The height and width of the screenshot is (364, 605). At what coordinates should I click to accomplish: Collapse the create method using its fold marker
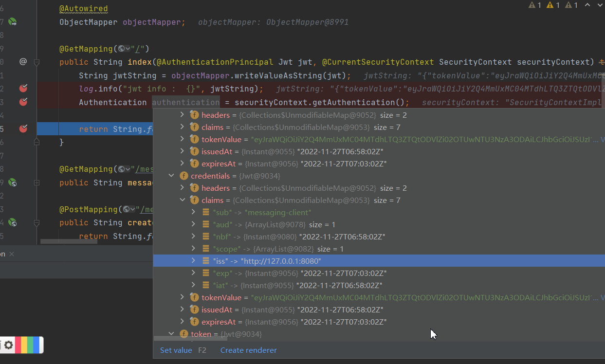[x=37, y=222]
